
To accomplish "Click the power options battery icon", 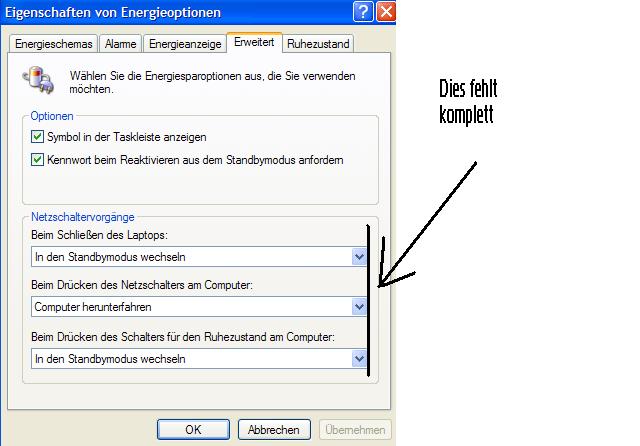I will [x=38, y=80].
